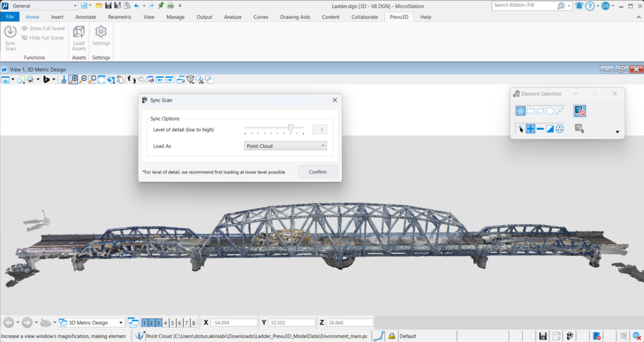Toggle view 2 button in status bar

click(x=151, y=323)
